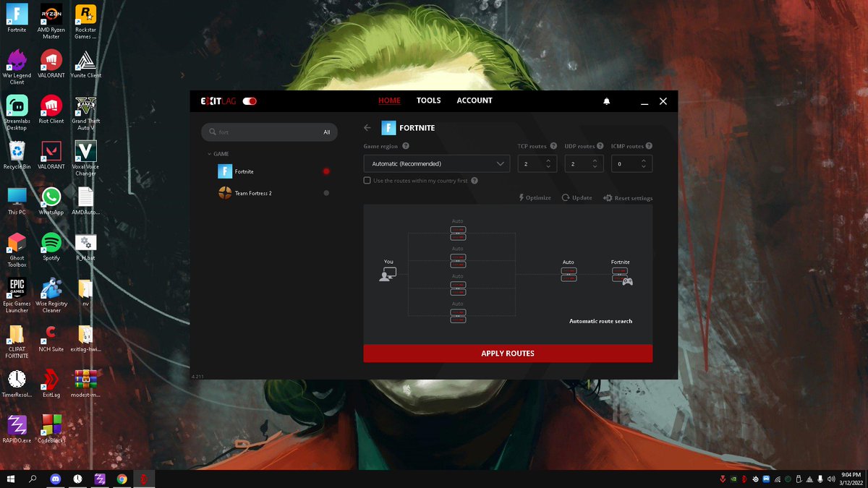The image size is (868, 488).
Task: Open the All filter in search box
Action: (x=327, y=132)
